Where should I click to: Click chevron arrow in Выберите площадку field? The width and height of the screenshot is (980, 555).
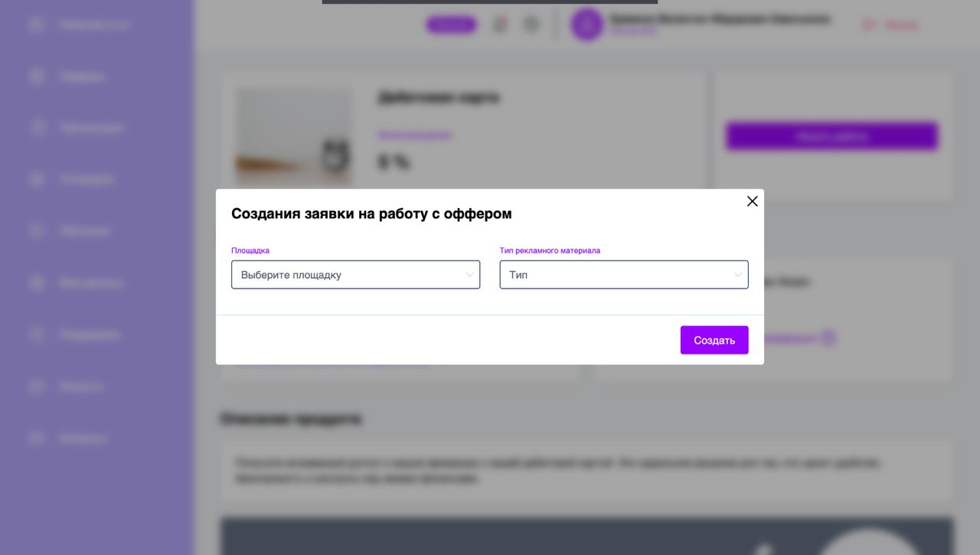pyautogui.click(x=469, y=275)
